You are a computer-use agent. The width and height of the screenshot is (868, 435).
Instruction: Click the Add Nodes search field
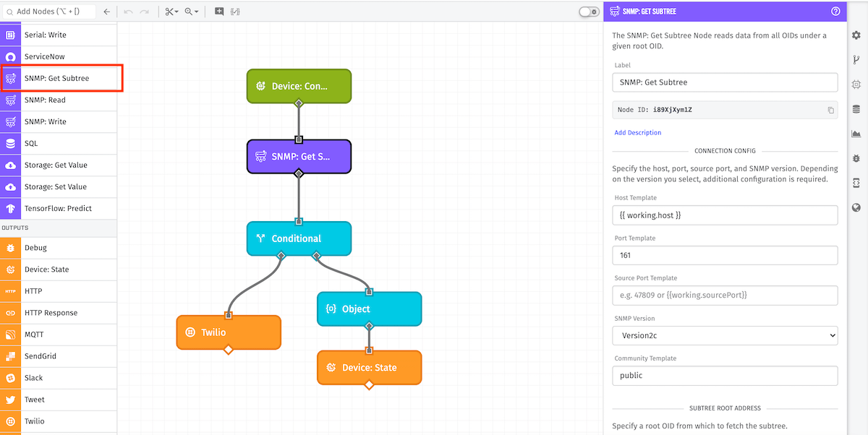(x=48, y=12)
